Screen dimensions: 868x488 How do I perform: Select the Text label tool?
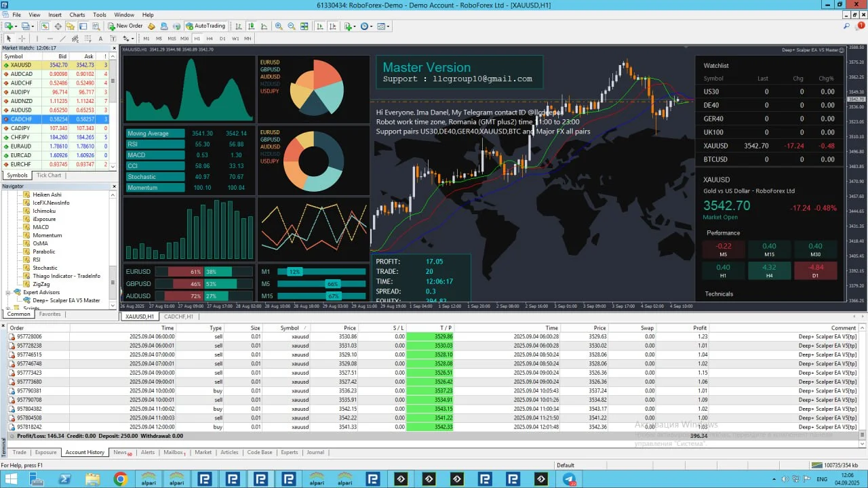pos(101,39)
